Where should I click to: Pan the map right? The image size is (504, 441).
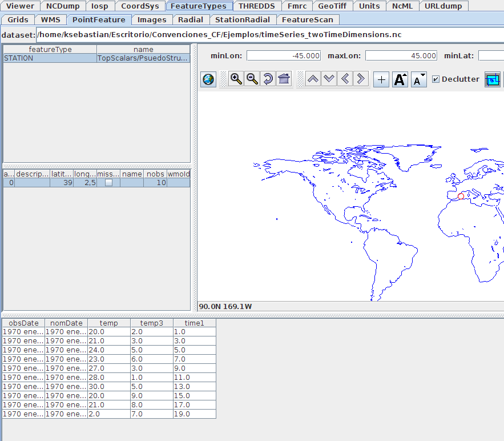tap(361, 79)
